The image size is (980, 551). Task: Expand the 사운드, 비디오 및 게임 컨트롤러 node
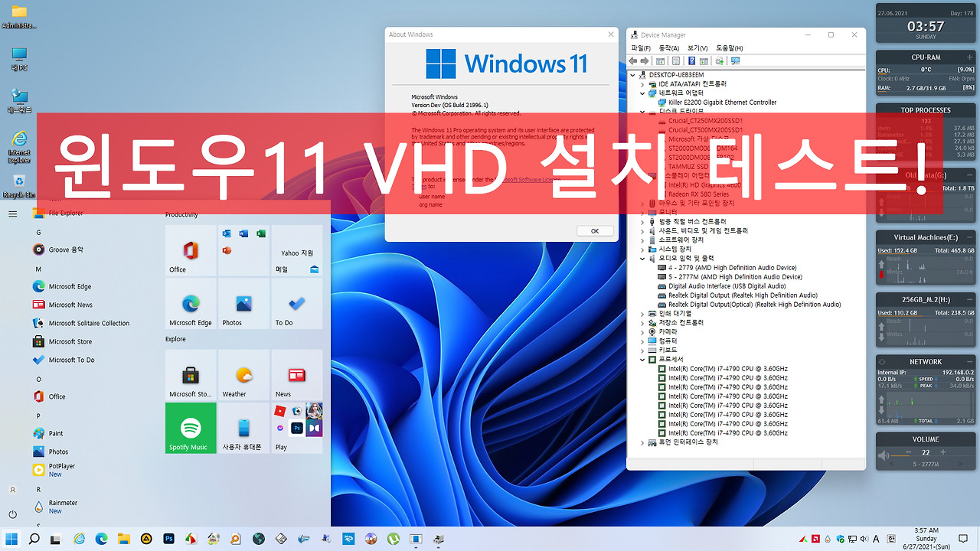click(643, 231)
